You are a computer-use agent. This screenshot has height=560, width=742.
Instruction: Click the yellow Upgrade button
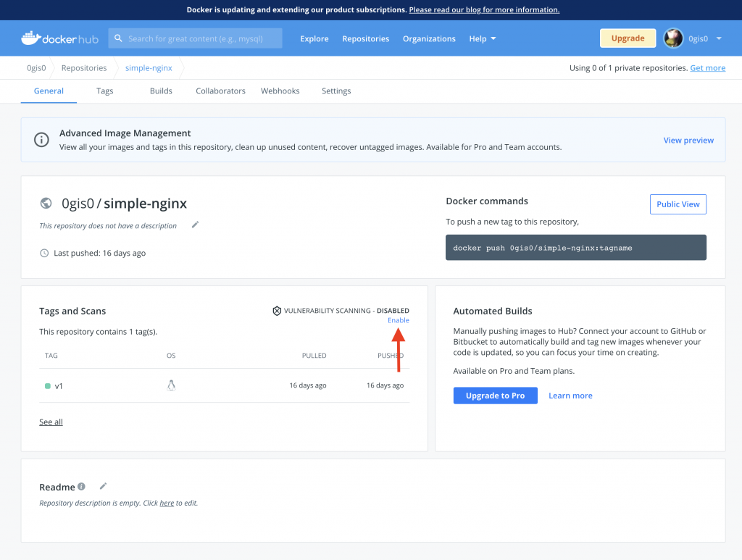(628, 38)
